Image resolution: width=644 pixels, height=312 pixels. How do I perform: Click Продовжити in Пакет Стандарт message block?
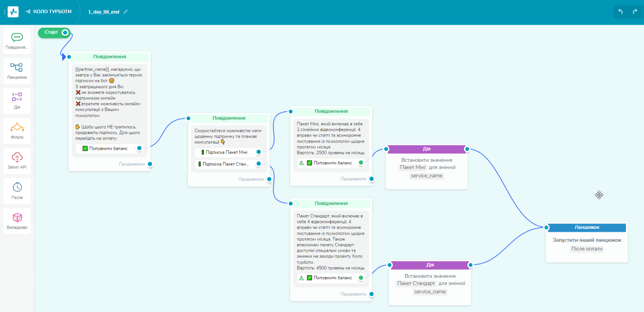pos(353,294)
